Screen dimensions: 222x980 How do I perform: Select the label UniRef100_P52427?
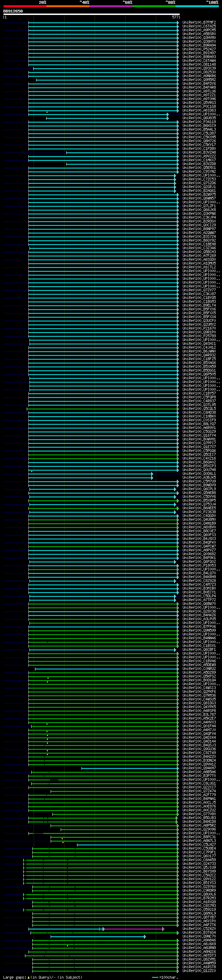[x=199, y=49]
